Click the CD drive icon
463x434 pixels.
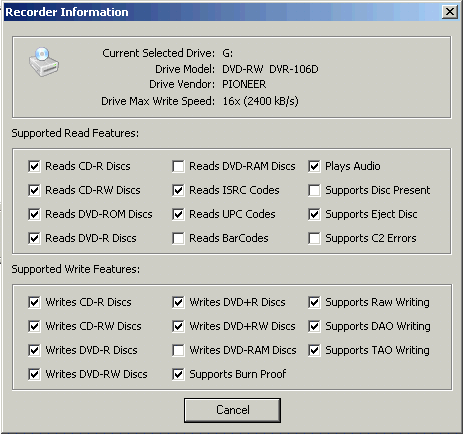[44, 62]
